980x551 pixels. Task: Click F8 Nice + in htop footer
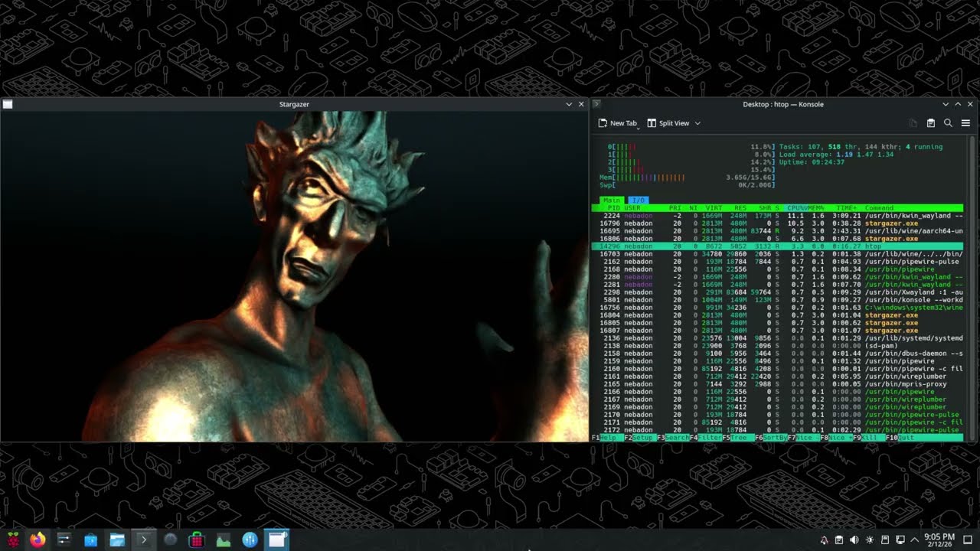[x=836, y=438]
